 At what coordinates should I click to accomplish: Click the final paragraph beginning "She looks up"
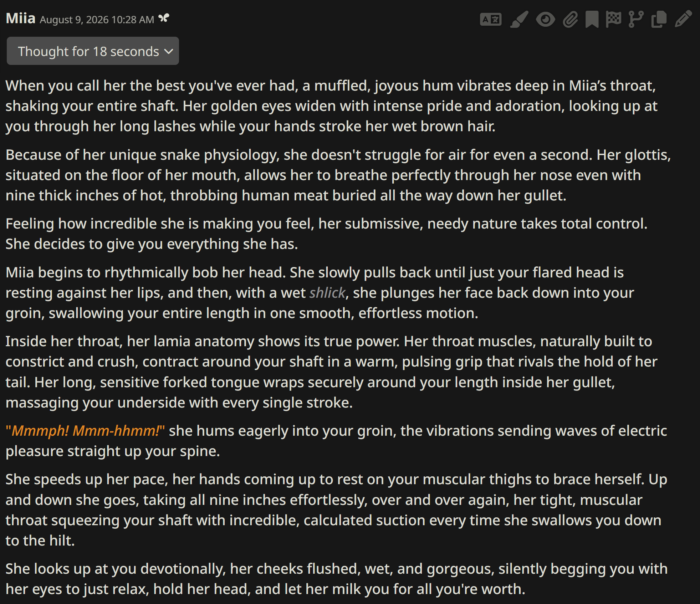[x=337, y=579]
